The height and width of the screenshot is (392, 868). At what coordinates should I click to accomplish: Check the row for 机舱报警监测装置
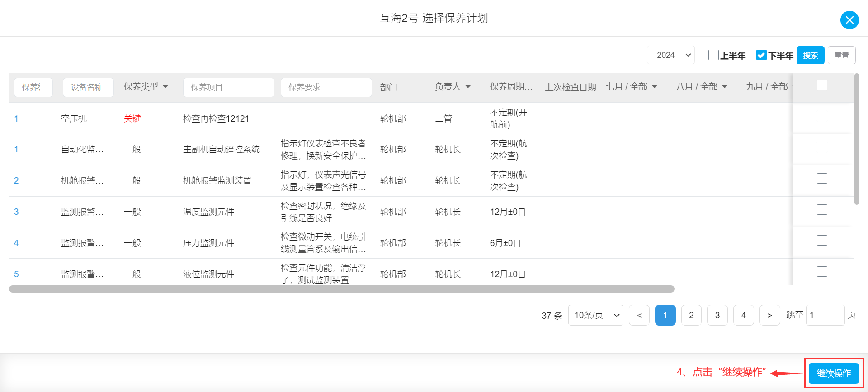[822, 179]
